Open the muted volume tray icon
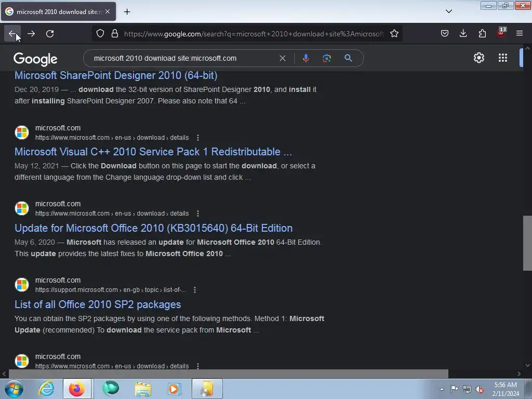The width and height of the screenshot is (532, 399). tap(480, 389)
